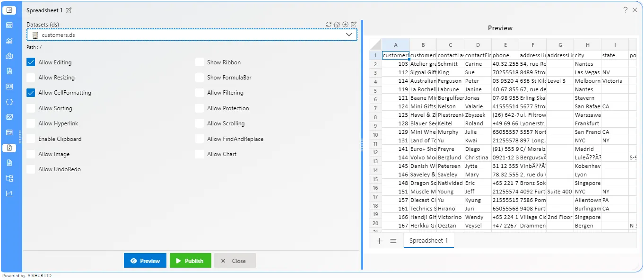Open the bar graph sidebar icon at bottom

(9, 193)
